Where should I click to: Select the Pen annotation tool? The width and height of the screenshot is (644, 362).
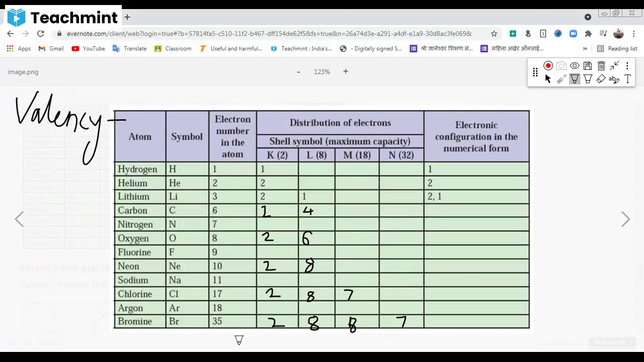pyautogui.click(x=574, y=79)
